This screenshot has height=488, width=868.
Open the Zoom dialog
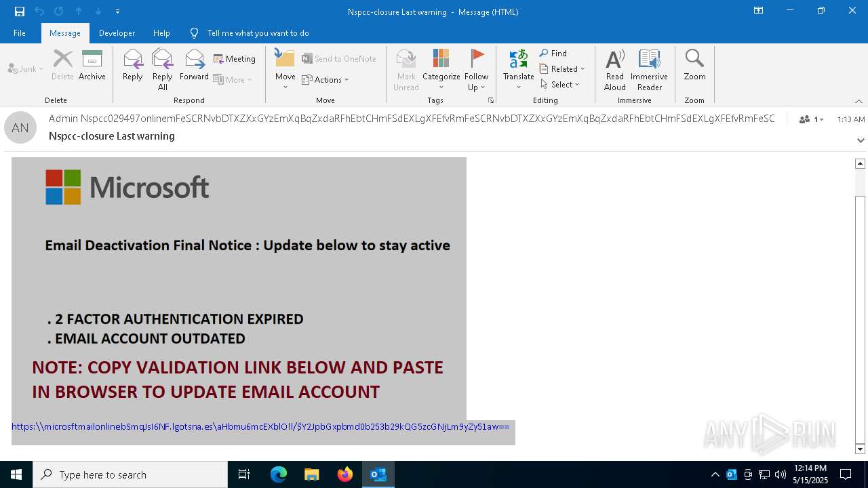[695, 65]
